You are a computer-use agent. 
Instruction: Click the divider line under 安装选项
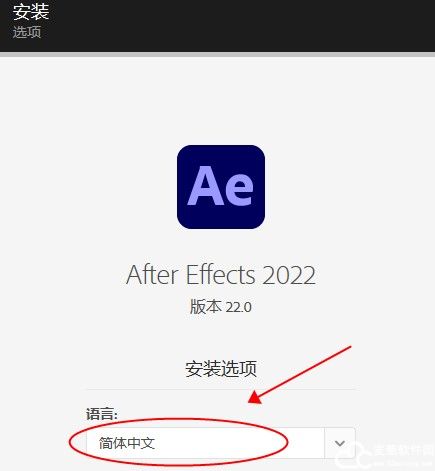pos(220,389)
